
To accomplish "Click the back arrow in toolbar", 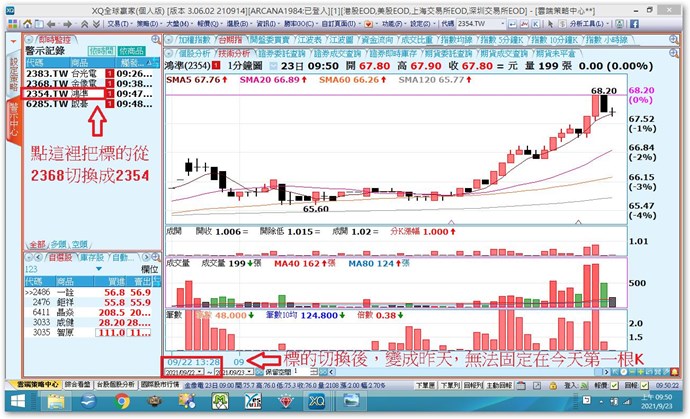I will tap(51, 24).
